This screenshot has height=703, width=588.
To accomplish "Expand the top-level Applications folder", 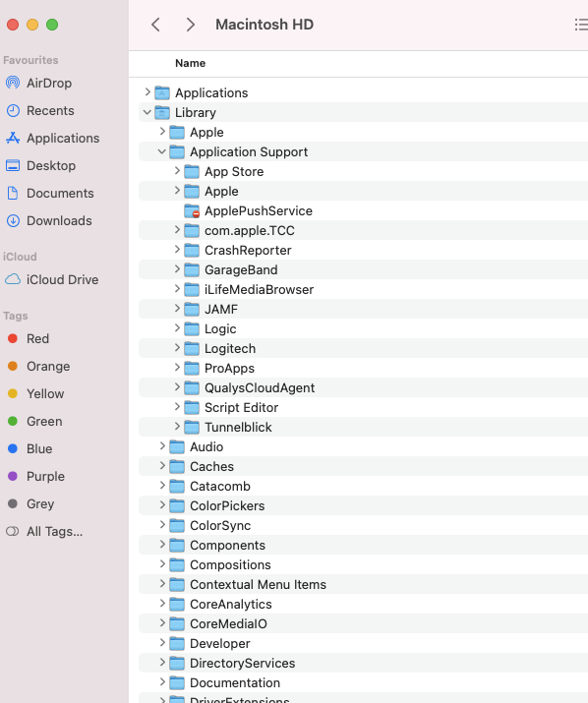I will click(x=147, y=92).
